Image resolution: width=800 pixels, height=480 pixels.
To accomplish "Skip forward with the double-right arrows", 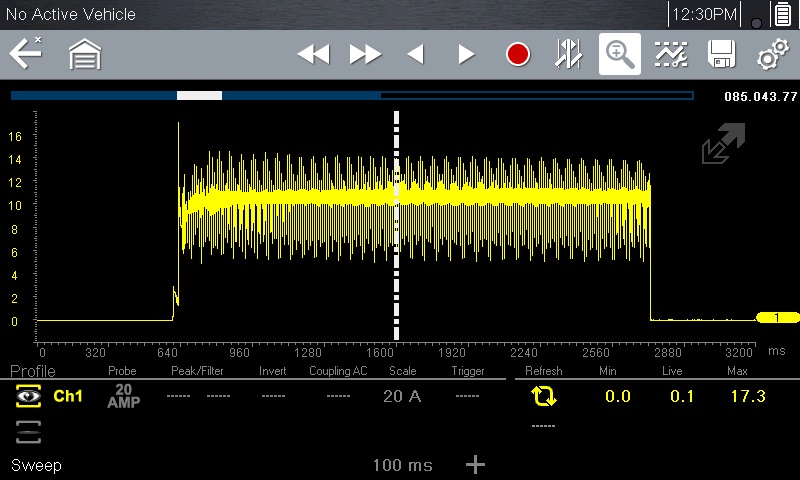I will pos(365,55).
